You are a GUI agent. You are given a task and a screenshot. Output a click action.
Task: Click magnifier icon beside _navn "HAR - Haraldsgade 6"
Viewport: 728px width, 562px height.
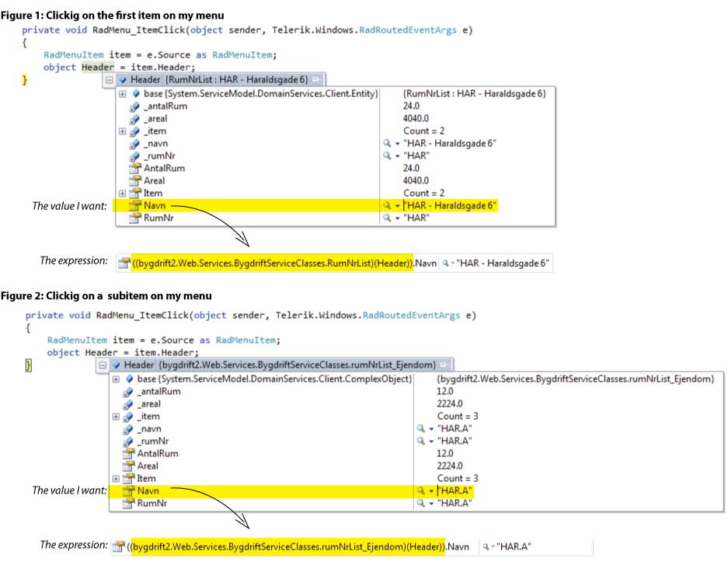(x=387, y=143)
